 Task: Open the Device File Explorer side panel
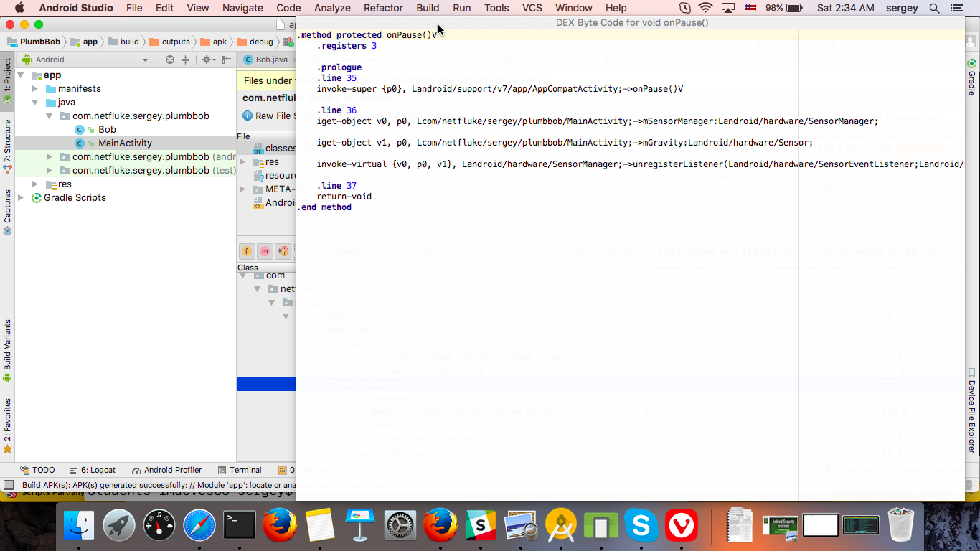pyautogui.click(x=972, y=411)
